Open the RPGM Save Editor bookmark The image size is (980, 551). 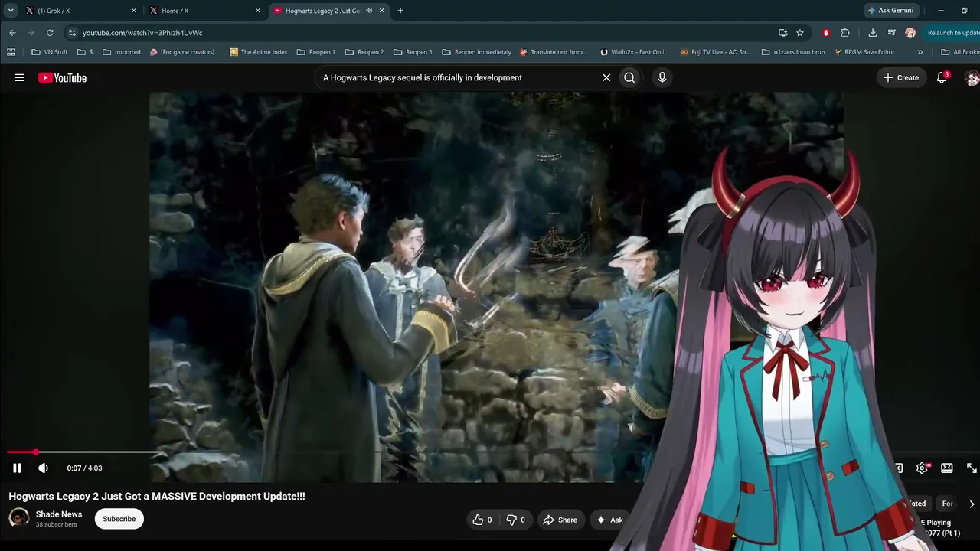[x=864, y=52]
